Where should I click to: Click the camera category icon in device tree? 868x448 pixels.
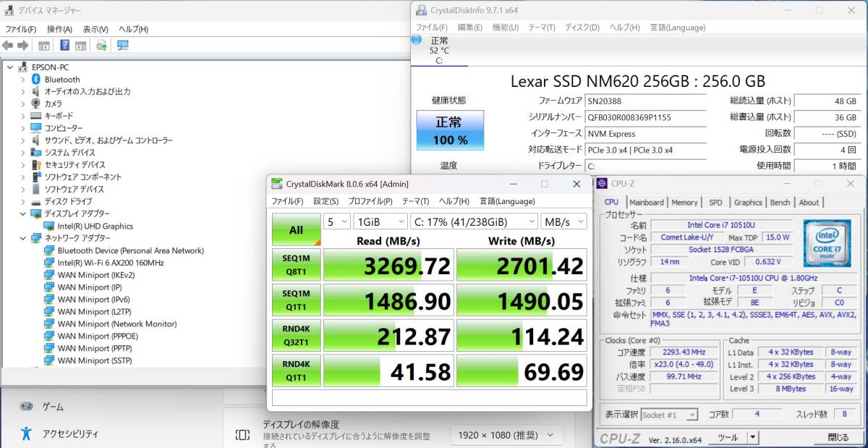[35, 103]
